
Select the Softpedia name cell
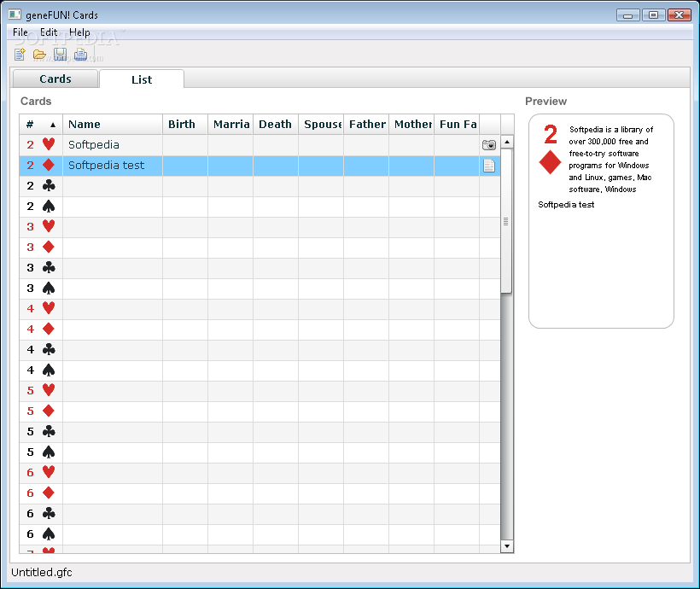[113, 144]
